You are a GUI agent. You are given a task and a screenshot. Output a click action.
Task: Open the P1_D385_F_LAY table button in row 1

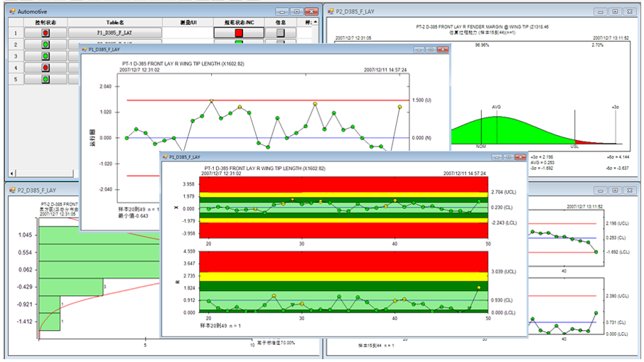click(x=114, y=33)
